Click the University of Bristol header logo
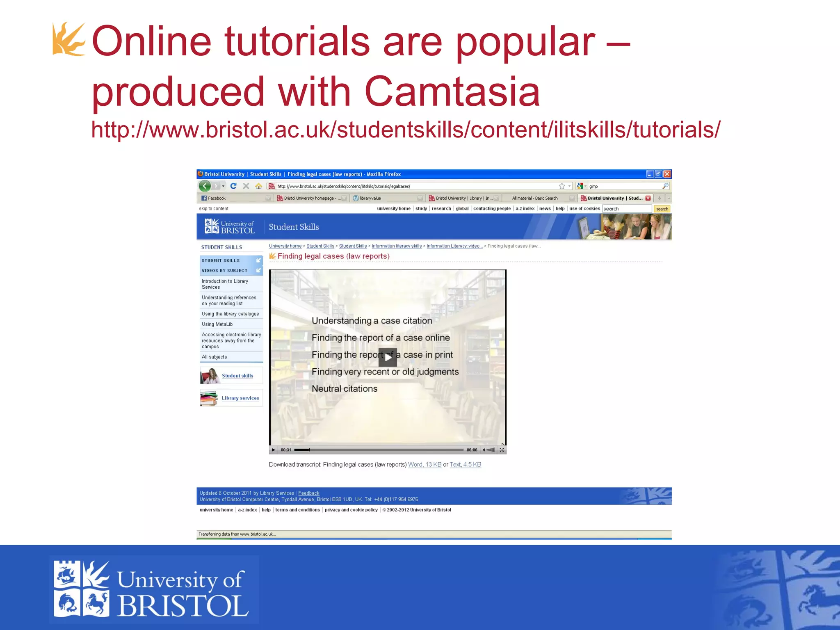840x630 pixels. coord(230,226)
